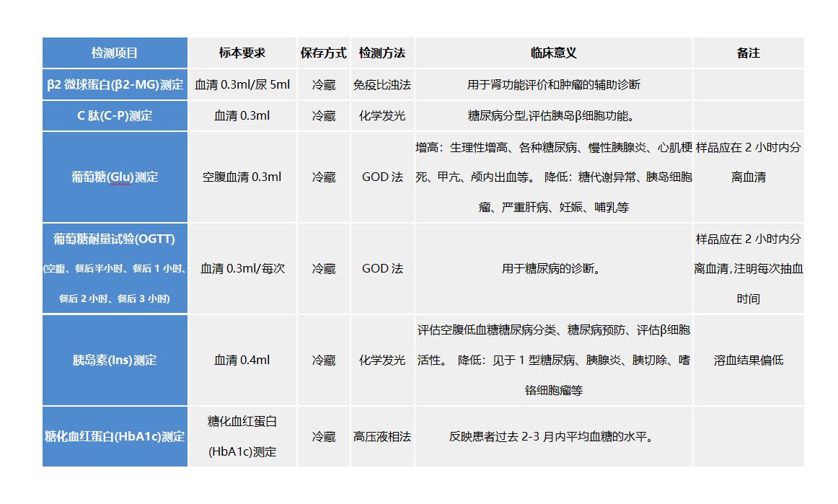The height and width of the screenshot is (504, 838).
Task: Select the 糖化血红蛋白(HbA1c)测定 blue row title
Action: click(115, 437)
